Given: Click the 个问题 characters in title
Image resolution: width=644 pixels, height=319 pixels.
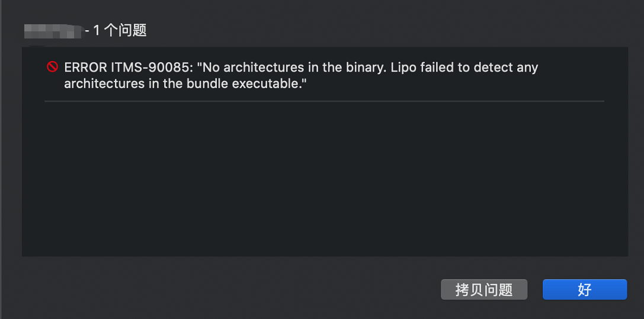Looking at the screenshot, I should (125, 31).
